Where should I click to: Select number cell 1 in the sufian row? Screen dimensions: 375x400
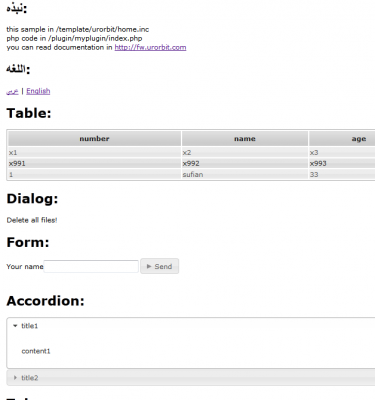94,174
